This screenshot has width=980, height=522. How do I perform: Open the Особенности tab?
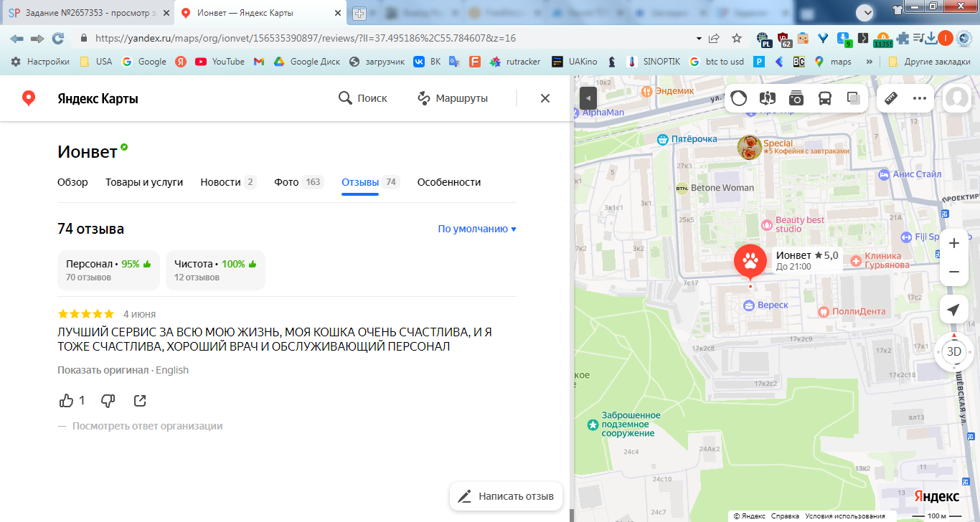click(x=449, y=182)
